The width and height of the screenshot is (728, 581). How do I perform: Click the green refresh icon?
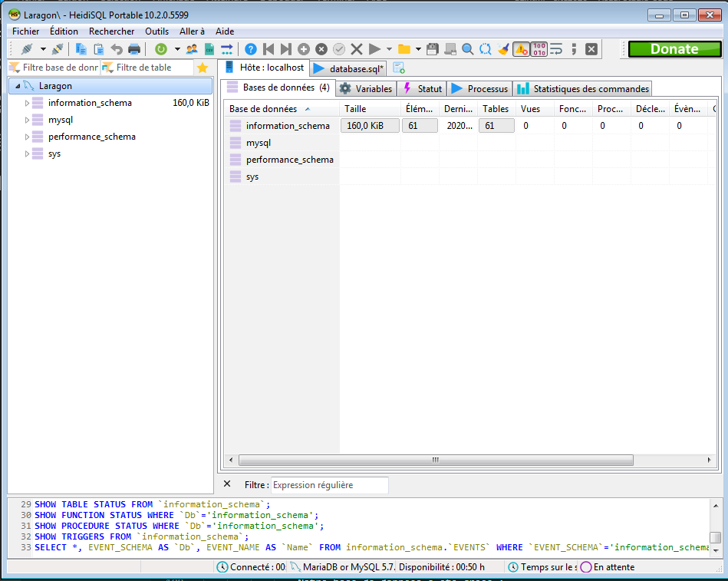coord(160,49)
